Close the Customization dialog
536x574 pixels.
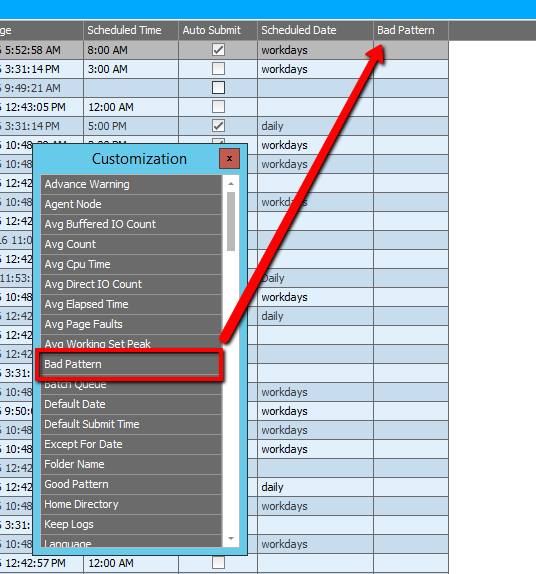click(x=229, y=159)
